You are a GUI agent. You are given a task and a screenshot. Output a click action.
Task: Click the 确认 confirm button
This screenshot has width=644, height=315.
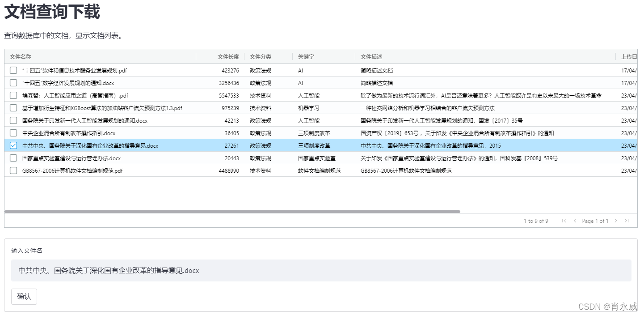(24, 296)
